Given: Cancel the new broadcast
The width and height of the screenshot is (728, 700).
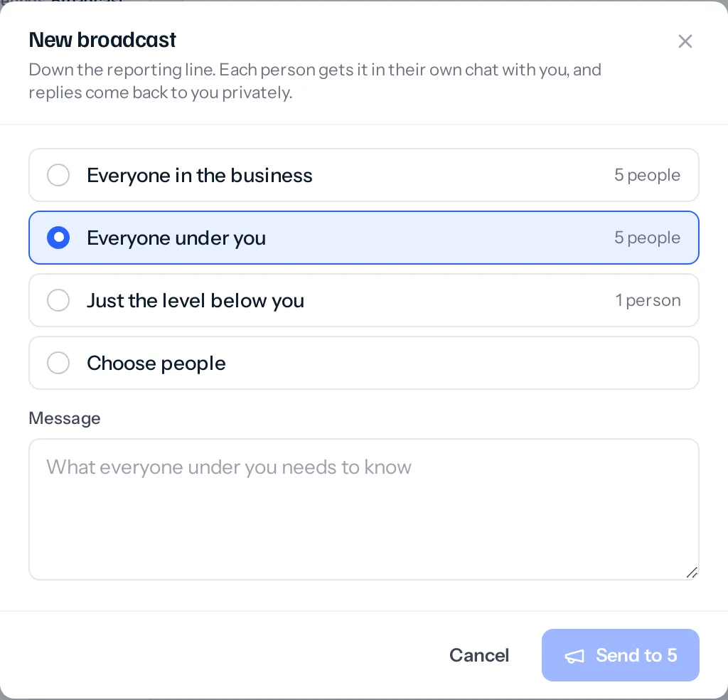Looking at the screenshot, I should click(479, 655).
